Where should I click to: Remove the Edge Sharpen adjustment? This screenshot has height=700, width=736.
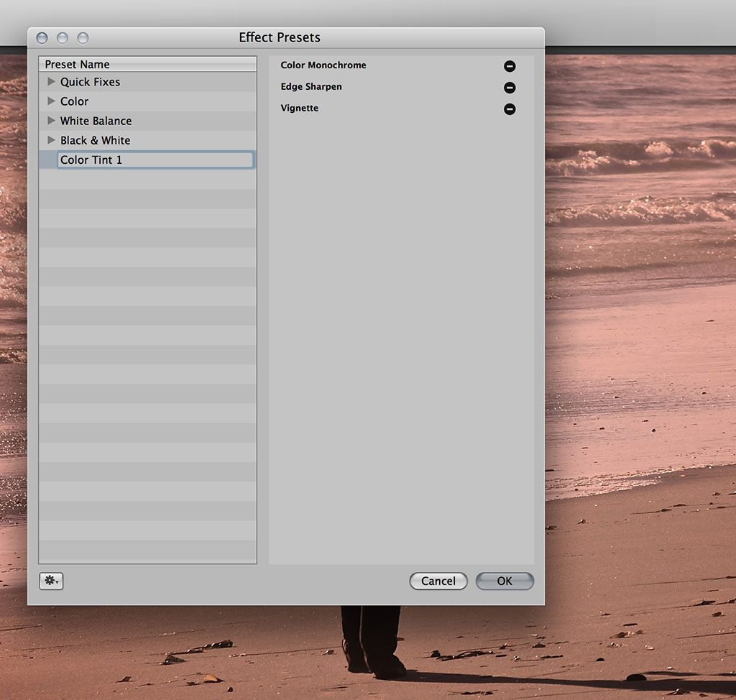510,88
